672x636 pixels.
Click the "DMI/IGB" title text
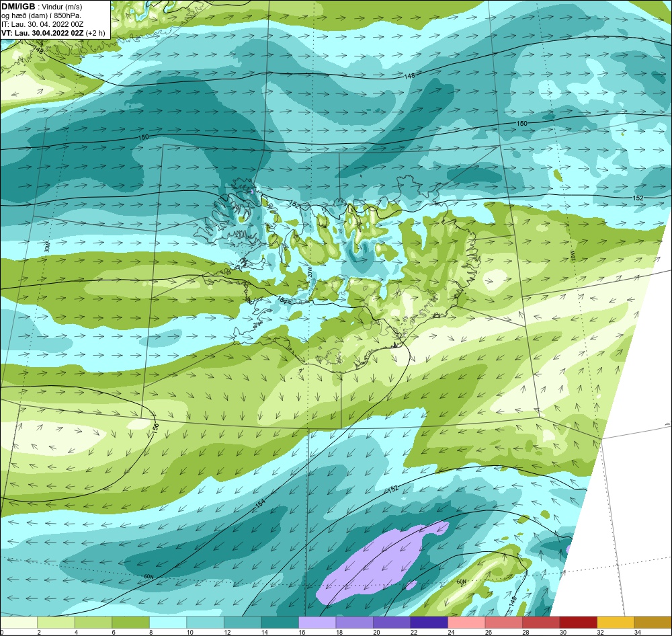point(18,7)
